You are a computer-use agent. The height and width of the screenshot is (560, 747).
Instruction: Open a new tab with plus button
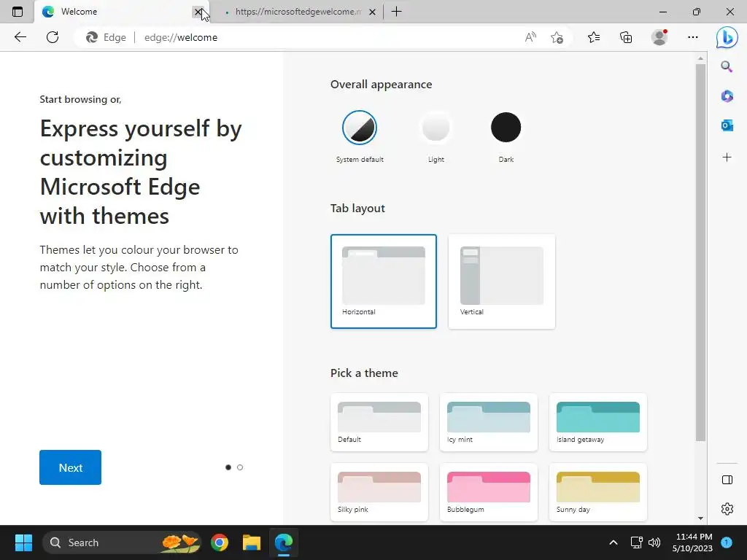point(396,12)
